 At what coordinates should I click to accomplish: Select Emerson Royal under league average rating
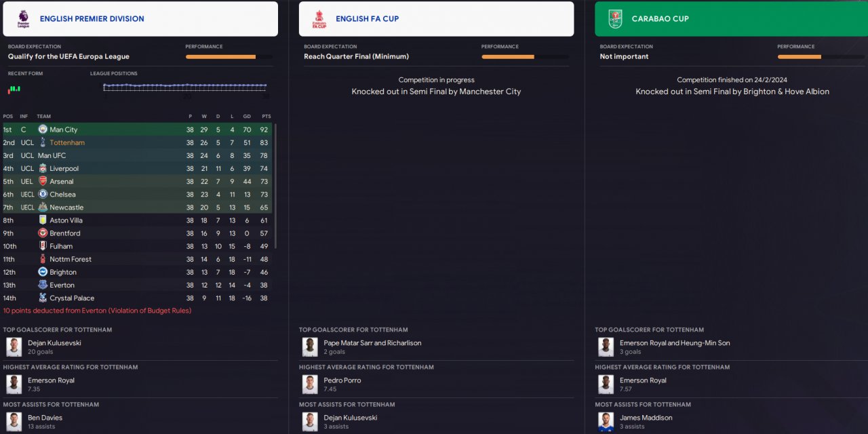[51, 380]
